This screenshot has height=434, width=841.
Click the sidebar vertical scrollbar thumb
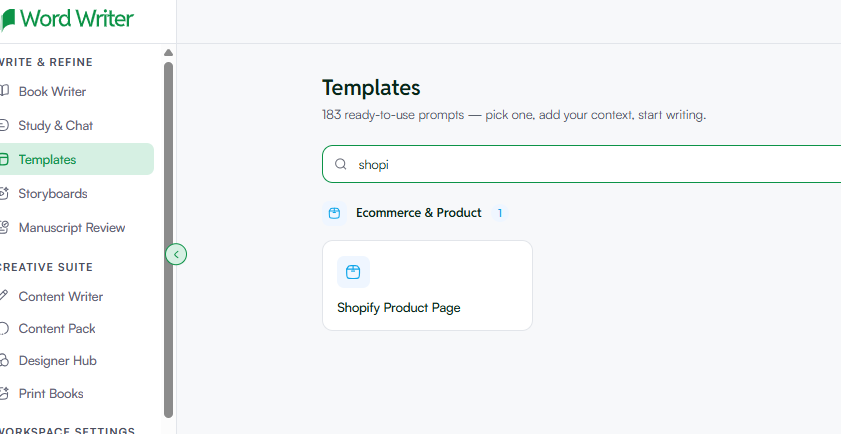click(168, 240)
